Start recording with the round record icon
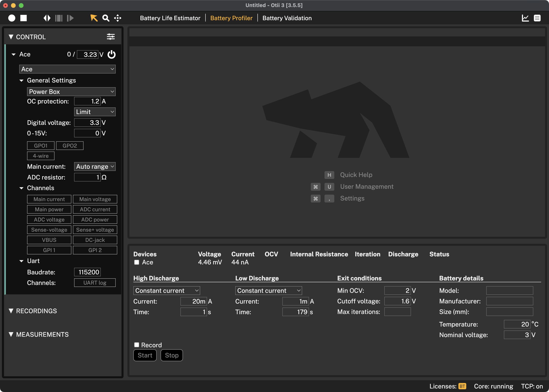Viewport: 549px width, 392px height. click(x=12, y=18)
